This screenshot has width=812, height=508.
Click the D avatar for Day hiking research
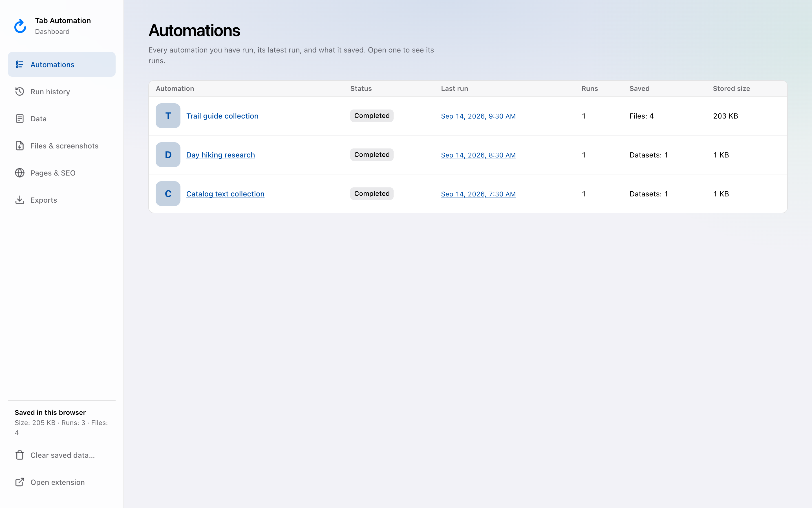coord(168,155)
